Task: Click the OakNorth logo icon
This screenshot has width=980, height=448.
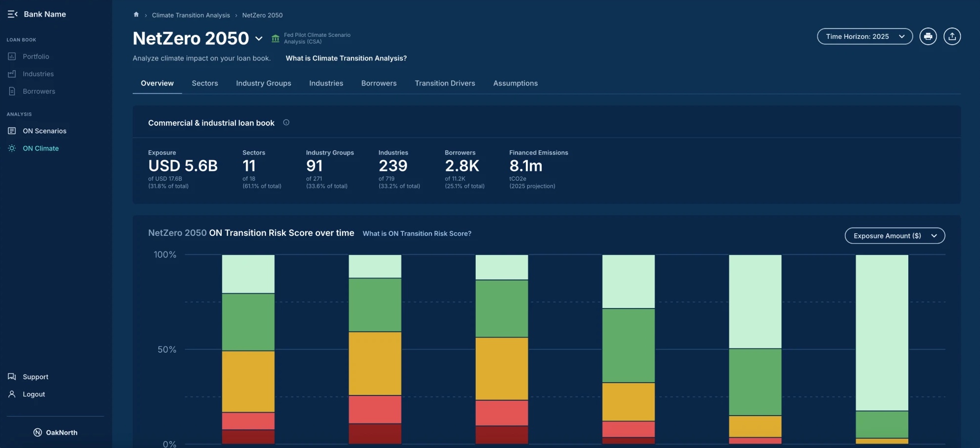Action: coord(37,432)
